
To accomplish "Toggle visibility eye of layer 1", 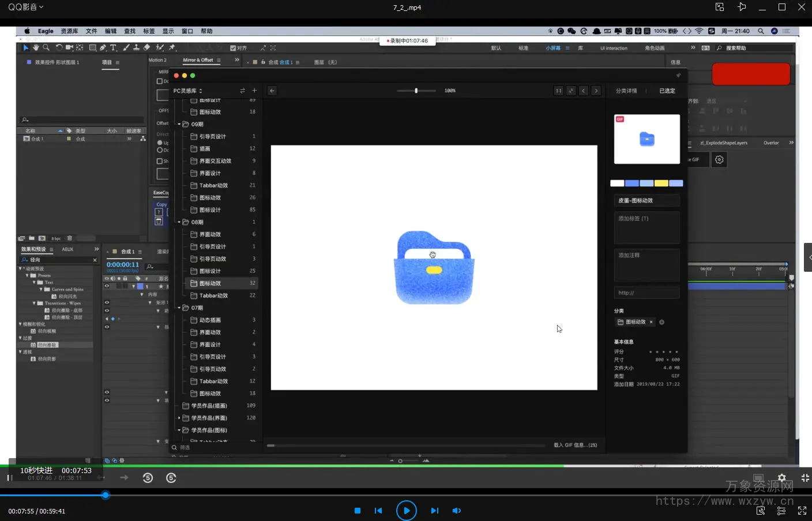I will tap(107, 286).
